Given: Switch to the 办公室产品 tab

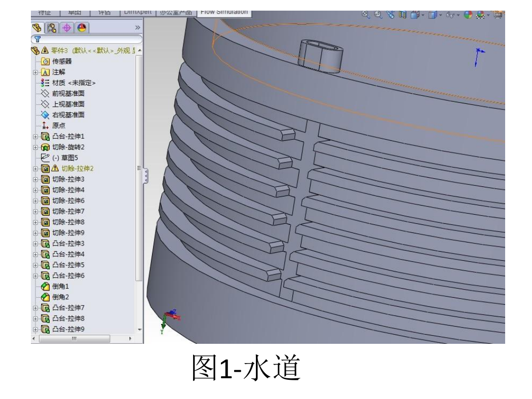Looking at the screenshot, I should point(176,13).
